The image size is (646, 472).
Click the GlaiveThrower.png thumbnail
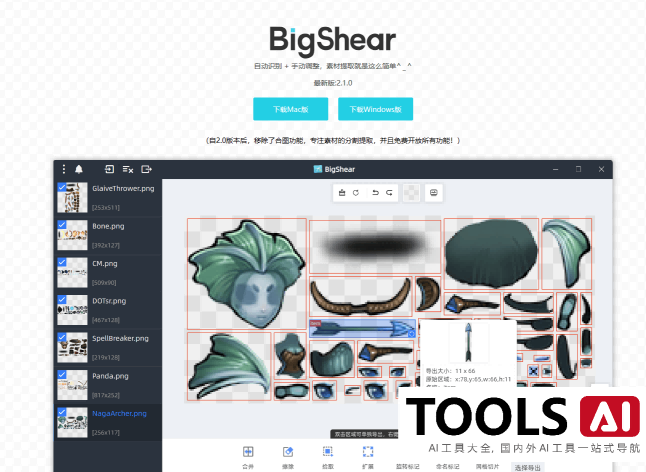(x=72, y=197)
